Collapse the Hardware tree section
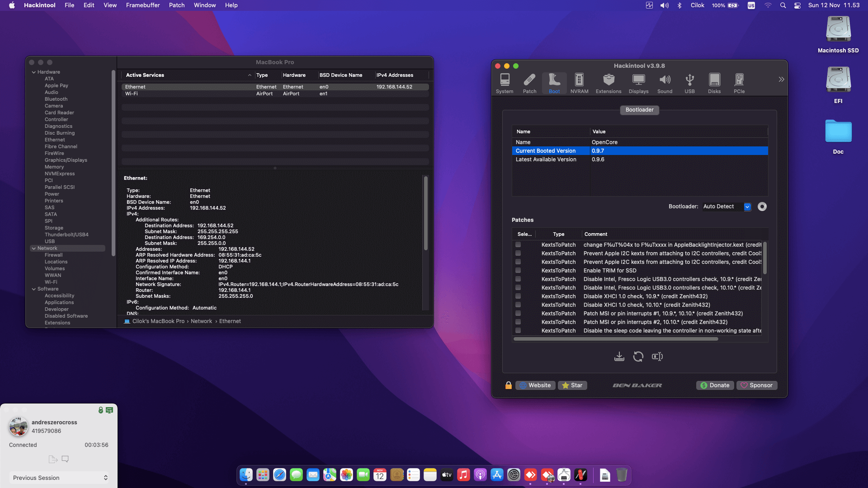Viewport: 868px width, 488px height. click(x=34, y=72)
